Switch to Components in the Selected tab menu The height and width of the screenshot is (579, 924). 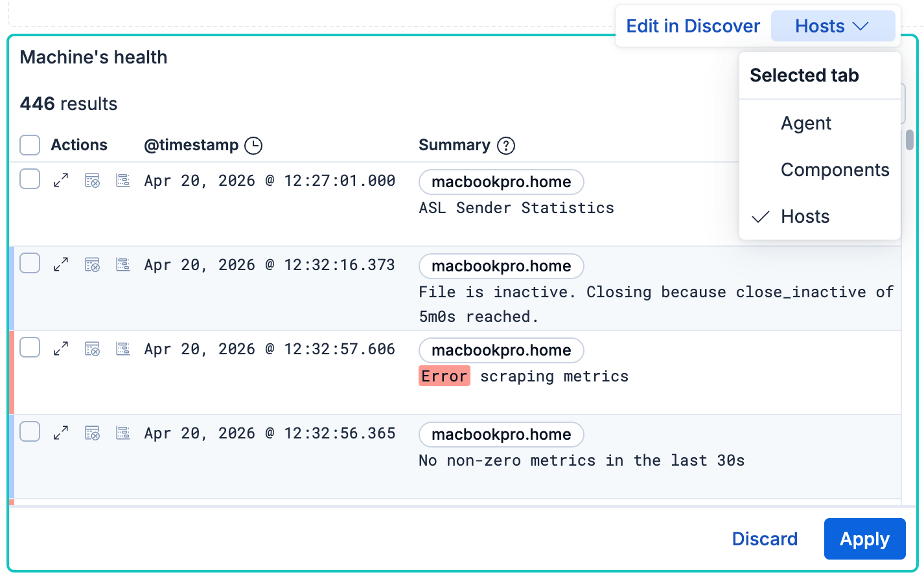[835, 170]
